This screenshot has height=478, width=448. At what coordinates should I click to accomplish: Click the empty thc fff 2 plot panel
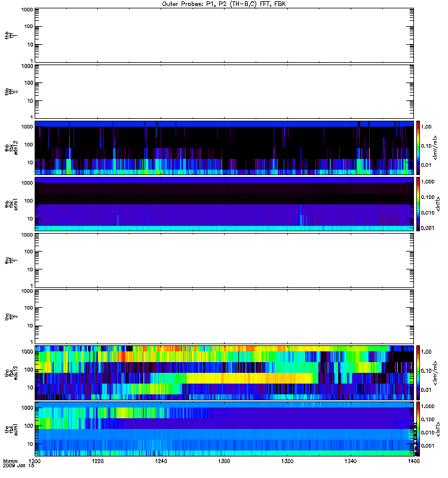coord(224,317)
